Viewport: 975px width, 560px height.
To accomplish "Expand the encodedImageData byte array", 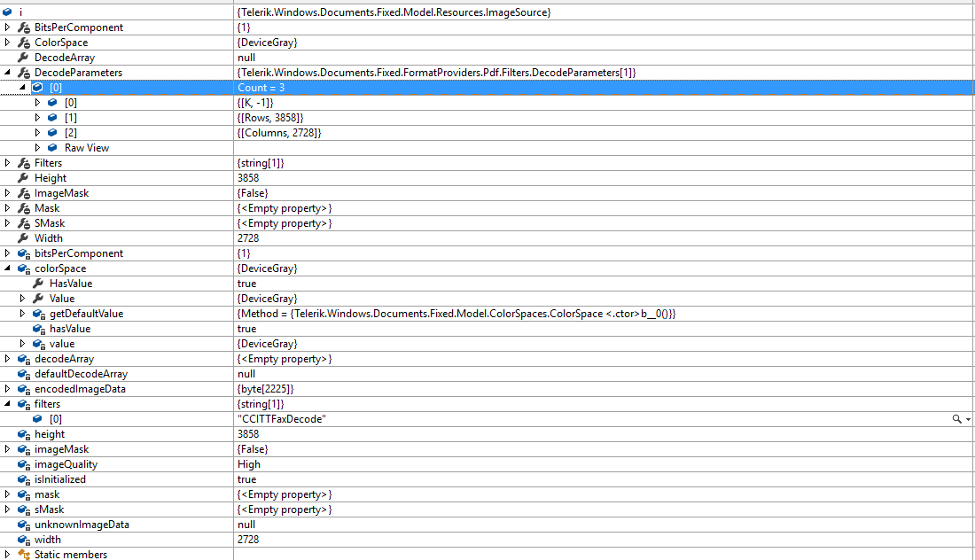I will click(8, 389).
